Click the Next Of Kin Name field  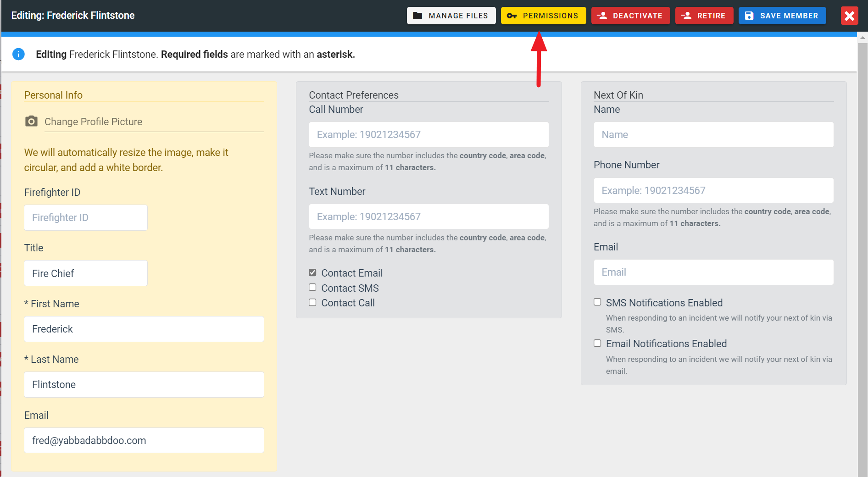point(713,134)
